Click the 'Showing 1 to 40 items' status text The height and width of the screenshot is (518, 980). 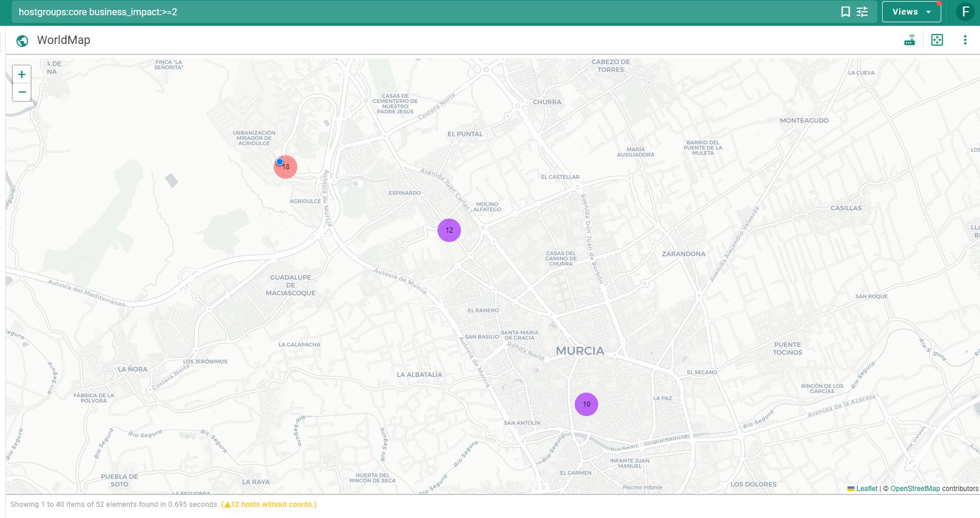(x=114, y=505)
